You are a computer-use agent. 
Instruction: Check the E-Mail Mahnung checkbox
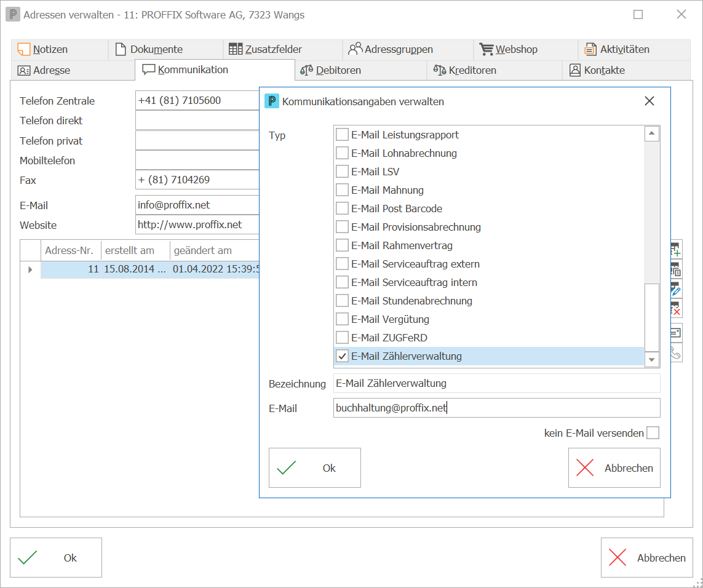click(342, 190)
